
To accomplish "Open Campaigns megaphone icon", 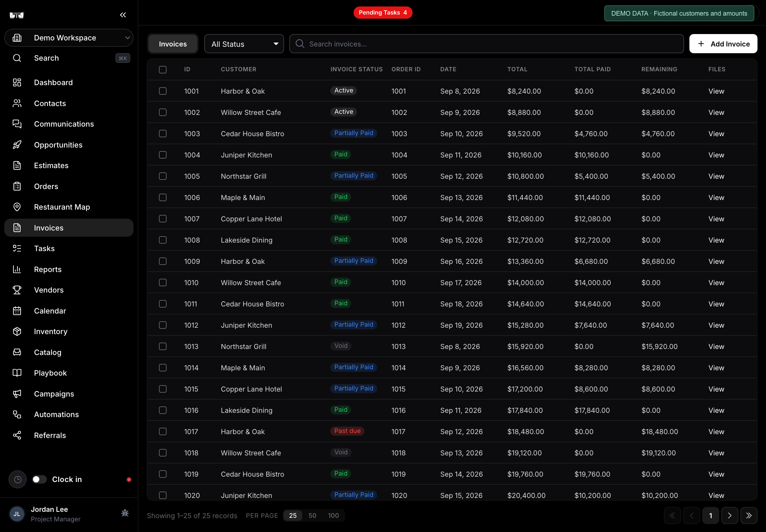I will pyautogui.click(x=17, y=394).
